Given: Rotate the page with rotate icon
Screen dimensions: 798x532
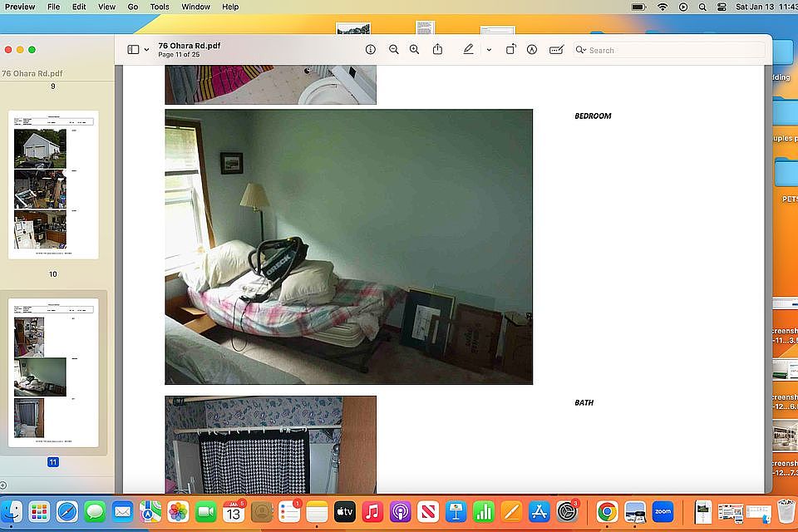Looking at the screenshot, I should [x=510, y=50].
